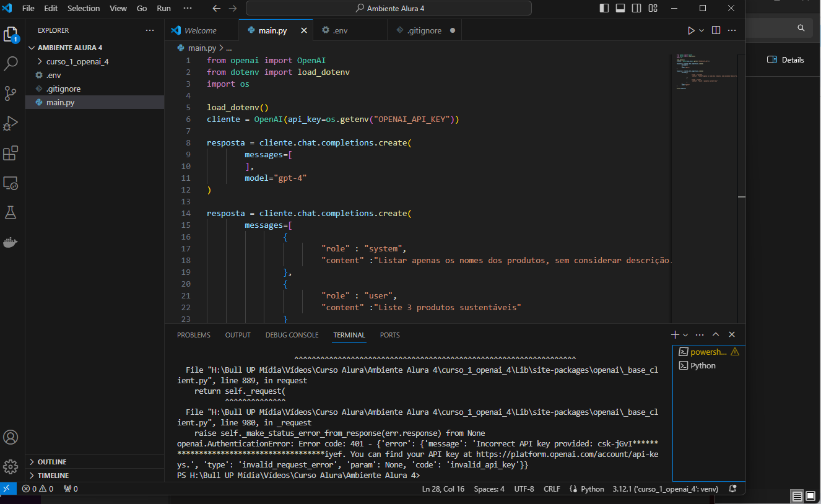
Task: Toggle Secondary Side Bar layout icon
Action: tap(636, 8)
